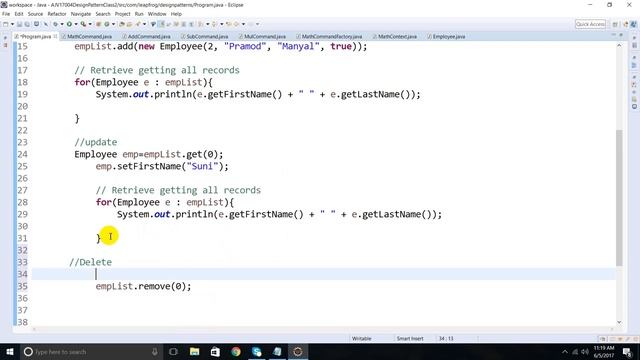Image resolution: width=640 pixels, height=360 pixels.
Task: Open the Run menu
Action: click(139, 14)
